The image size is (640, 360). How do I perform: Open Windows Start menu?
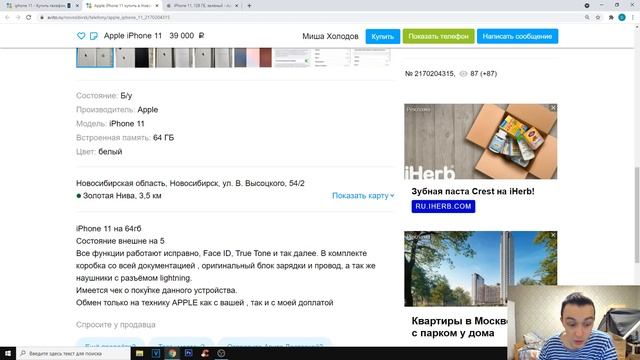[x=8, y=353]
